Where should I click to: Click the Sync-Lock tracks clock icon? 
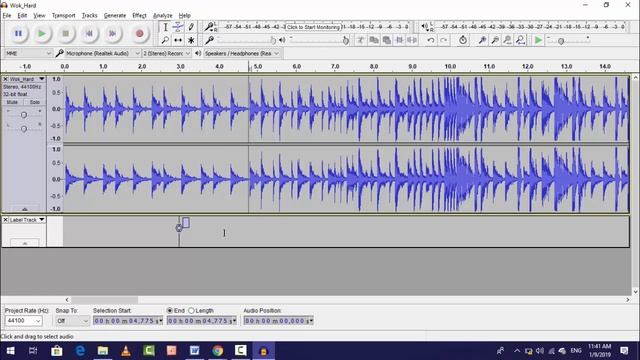[x=463, y=40]
